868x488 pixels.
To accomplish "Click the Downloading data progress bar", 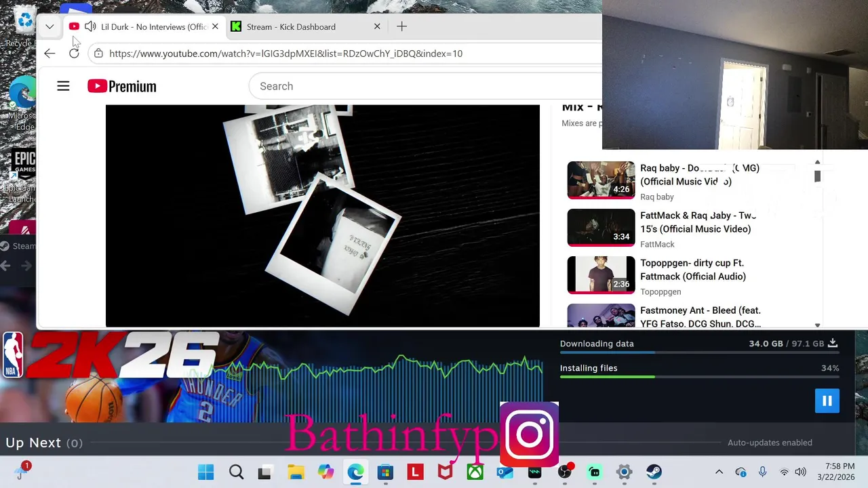I will click(x=699, y=352).
